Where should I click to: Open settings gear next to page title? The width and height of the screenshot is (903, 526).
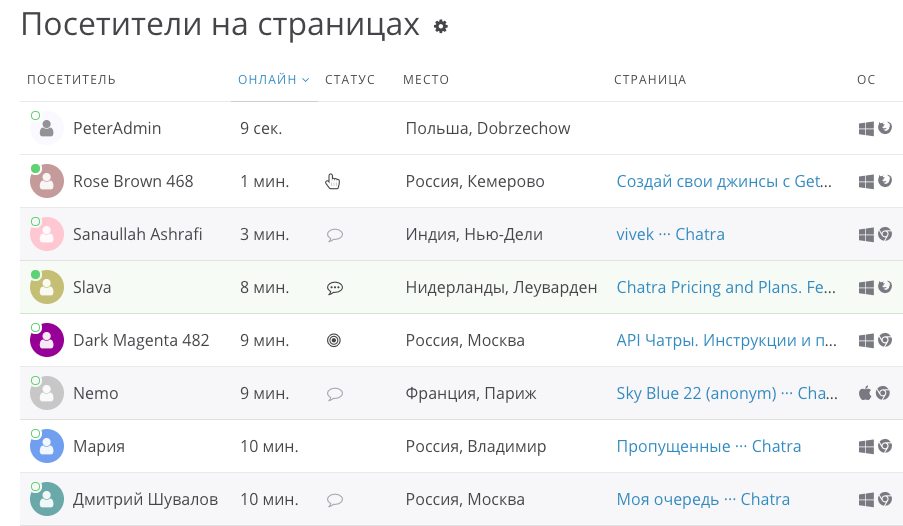pos(441,27)
